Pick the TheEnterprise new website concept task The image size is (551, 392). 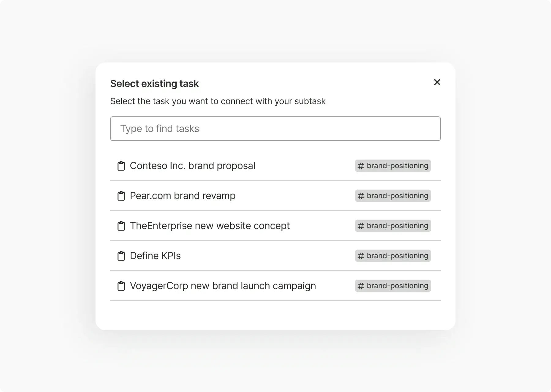pos(210,226)
